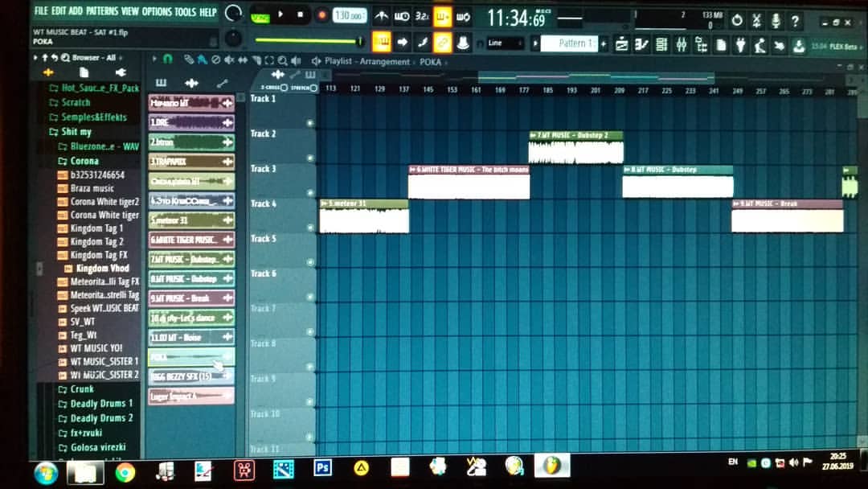Select the playlist Slip tool icon
The height and width of the screenshot is (489, 868).
[x=243, y=60]
